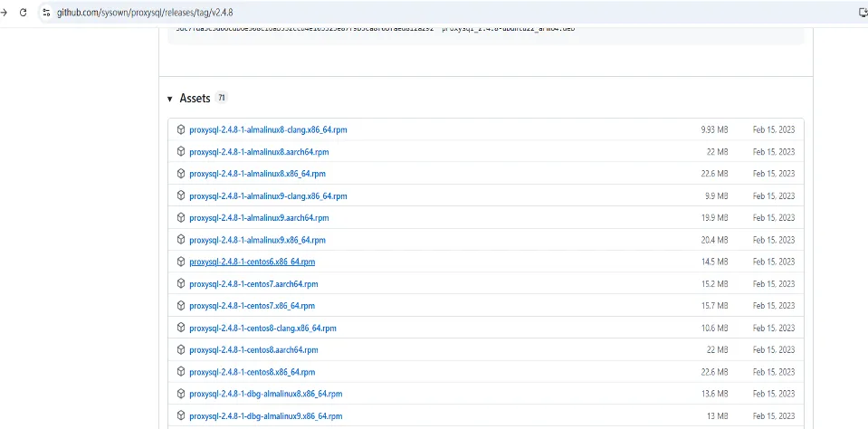Click package icon beside centos8.aarch64.rpm

(180, 349)
